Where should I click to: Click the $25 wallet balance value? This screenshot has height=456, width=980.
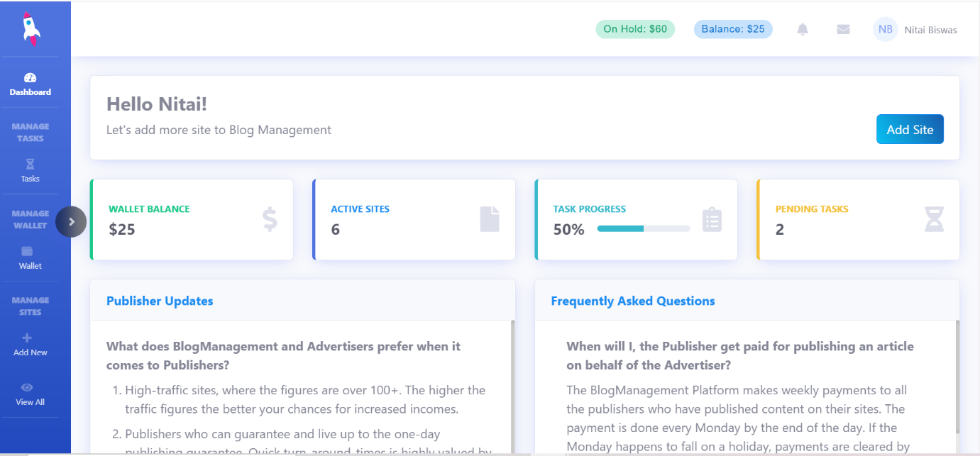122,229
